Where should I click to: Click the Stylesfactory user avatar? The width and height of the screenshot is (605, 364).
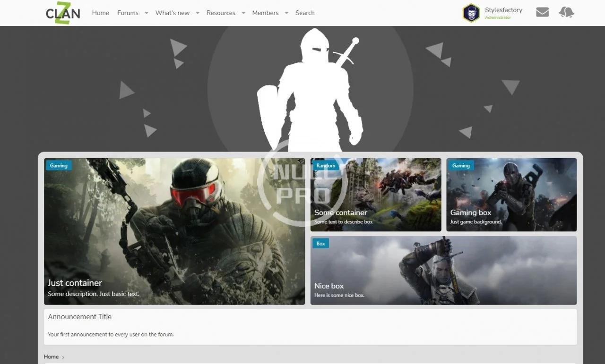(x=471, y=13)
